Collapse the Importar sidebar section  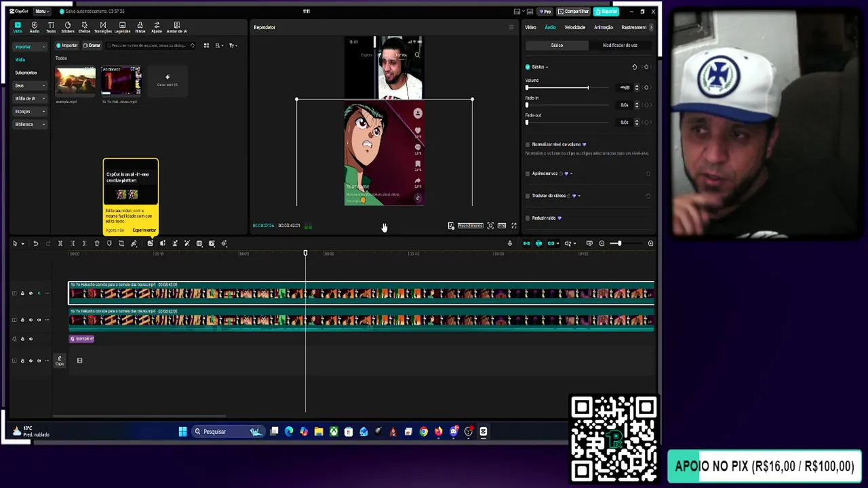[x=30, y=47]
